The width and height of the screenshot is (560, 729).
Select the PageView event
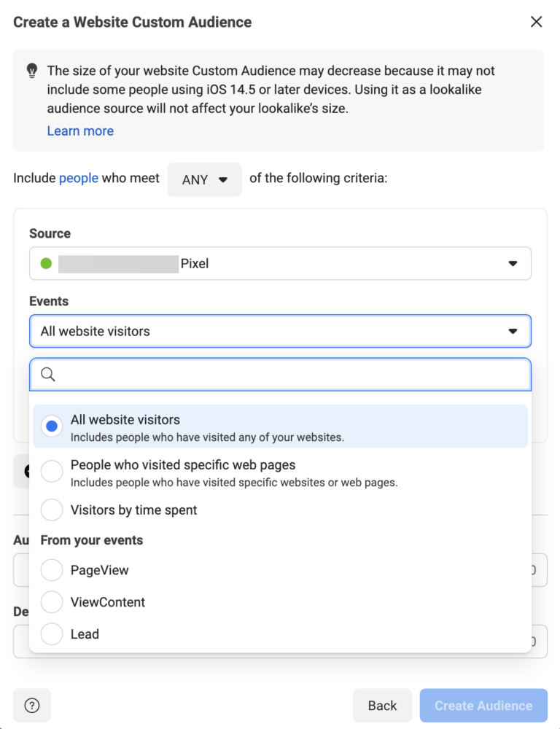click(x=51, y=570)
